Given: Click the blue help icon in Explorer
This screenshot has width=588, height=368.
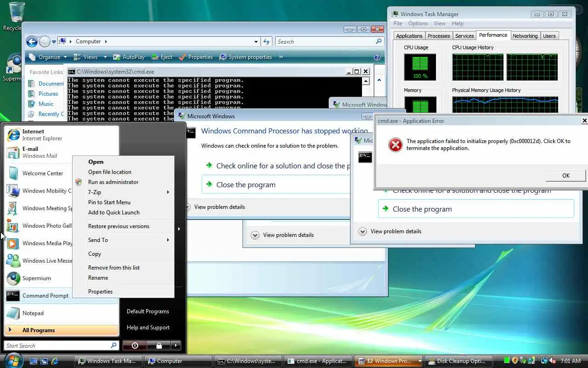Looking at the screenshot, I should 377,57.
